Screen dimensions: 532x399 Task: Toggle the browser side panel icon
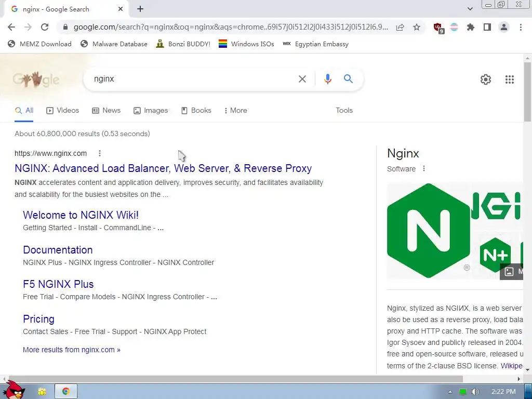pos(487,27)
